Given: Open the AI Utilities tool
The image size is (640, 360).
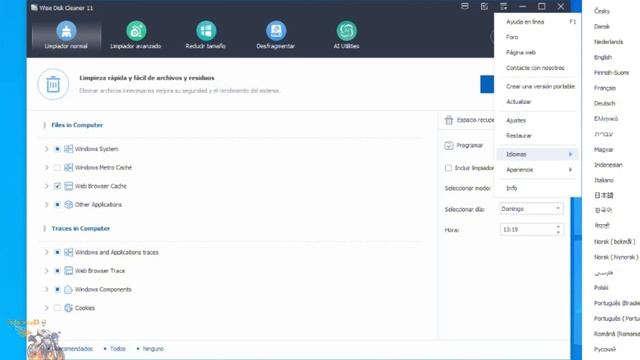Looking at the screenshot, I should (346, 36).
